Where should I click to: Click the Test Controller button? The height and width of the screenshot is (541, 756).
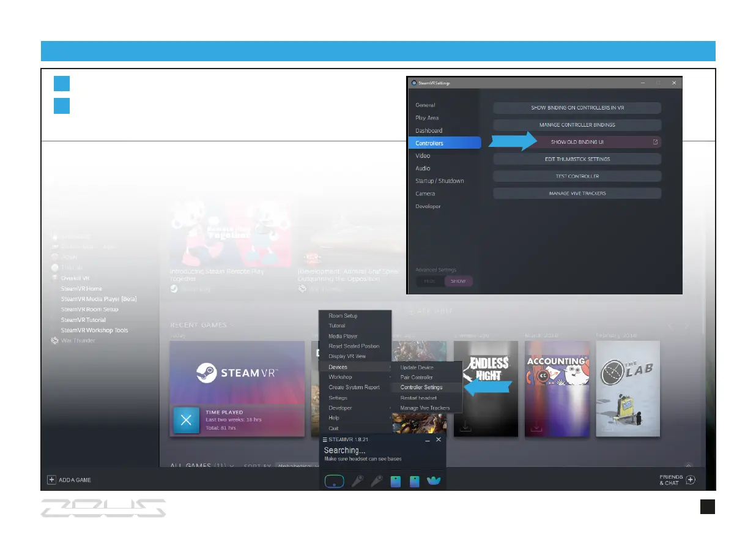577,176
